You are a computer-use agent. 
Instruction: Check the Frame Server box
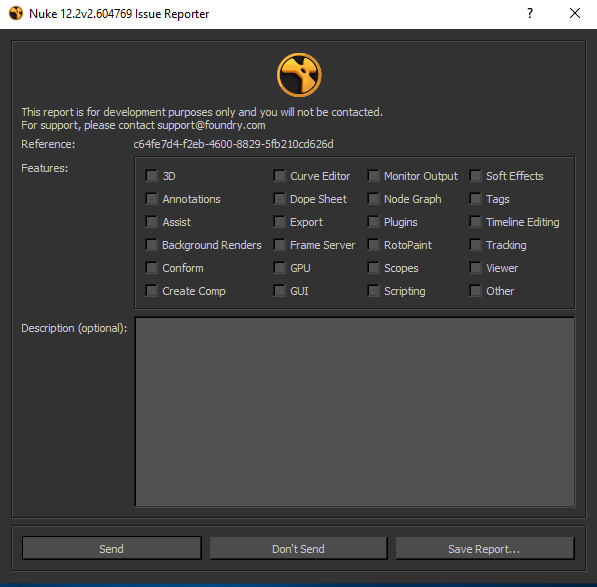[x=279, y=245]
